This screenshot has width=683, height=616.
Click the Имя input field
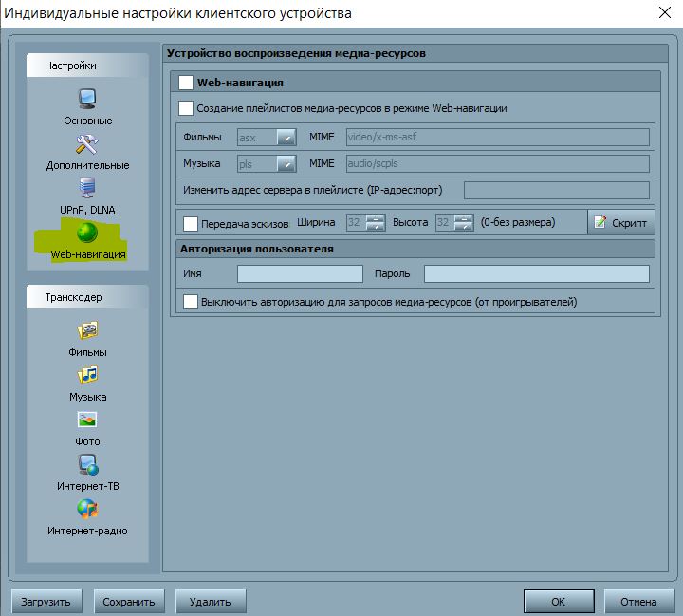coord(300,274)
